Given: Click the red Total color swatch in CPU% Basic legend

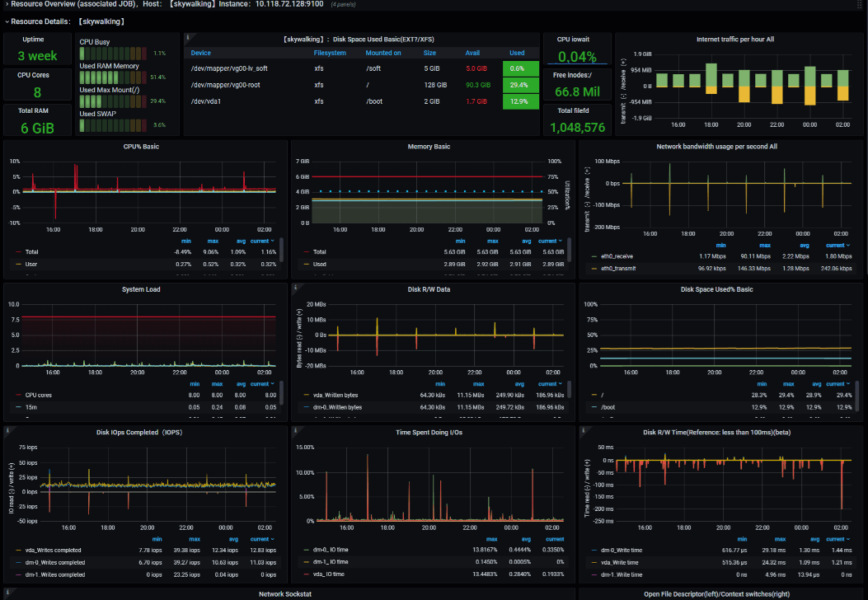Looking at the screenshot, I should tap(19, 252).
